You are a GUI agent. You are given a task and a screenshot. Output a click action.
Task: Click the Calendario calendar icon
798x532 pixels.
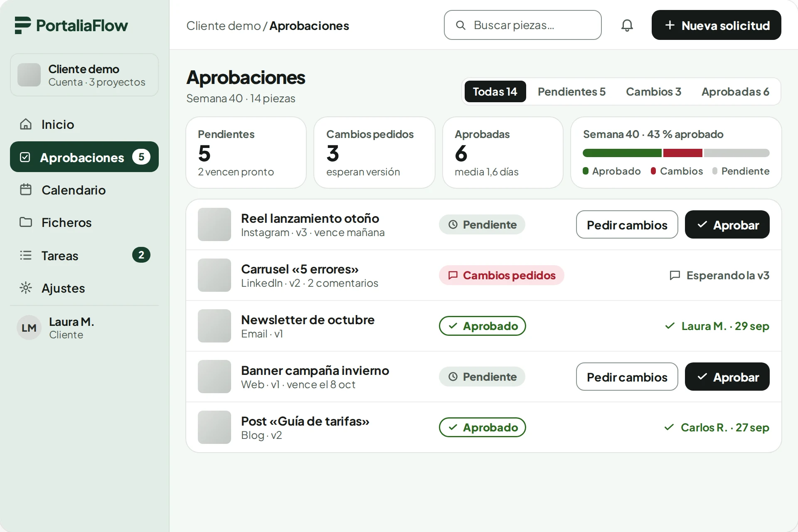[x=26, y=190]
